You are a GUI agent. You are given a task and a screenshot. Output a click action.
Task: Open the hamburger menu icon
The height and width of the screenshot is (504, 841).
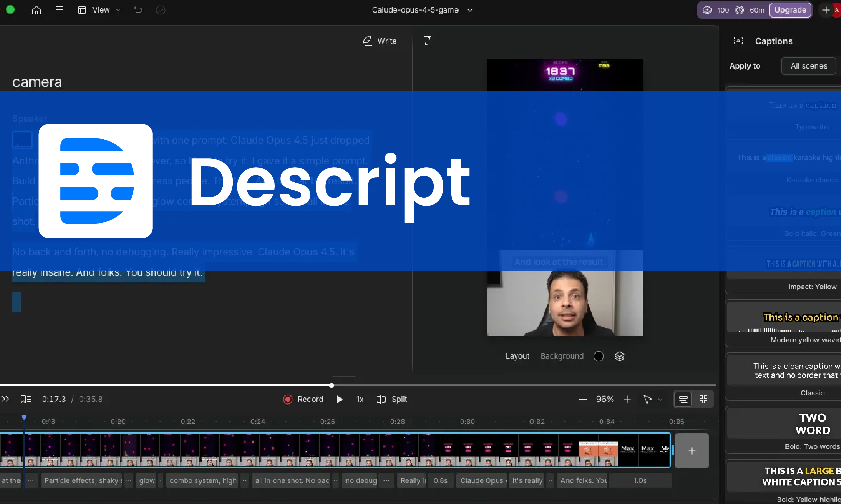59,10
